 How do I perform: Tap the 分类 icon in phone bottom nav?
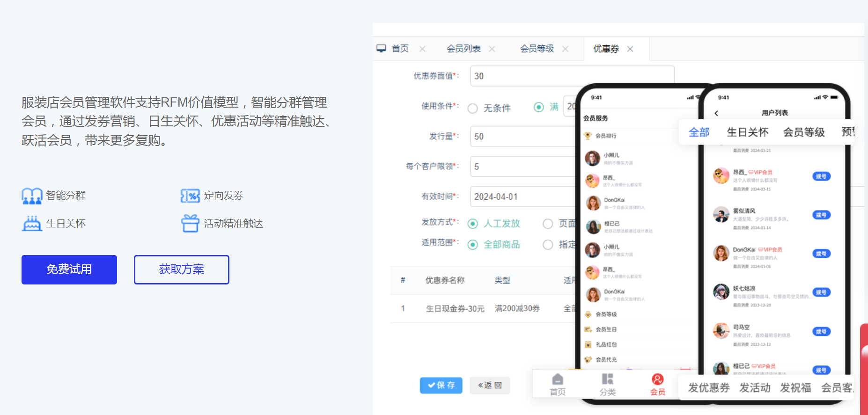coord(607,379)
